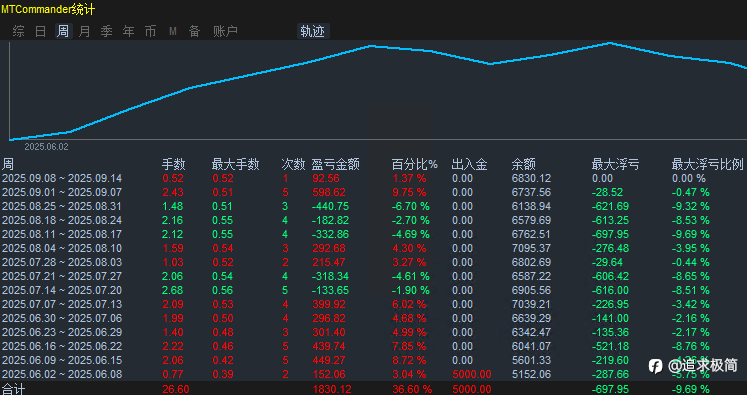This screenshot has width=747, height=395.
Task: Click the 最大浮亏 column header
Action: (x=615, y=164)
